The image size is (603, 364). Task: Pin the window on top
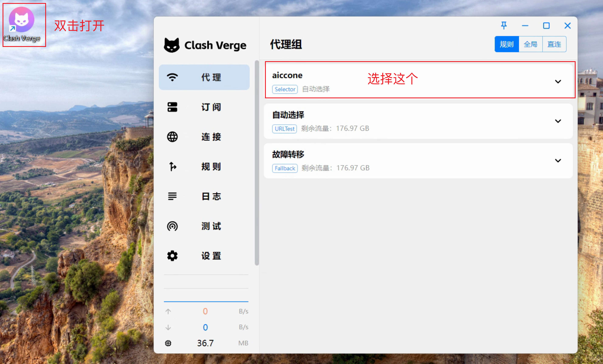click(504, 25)
